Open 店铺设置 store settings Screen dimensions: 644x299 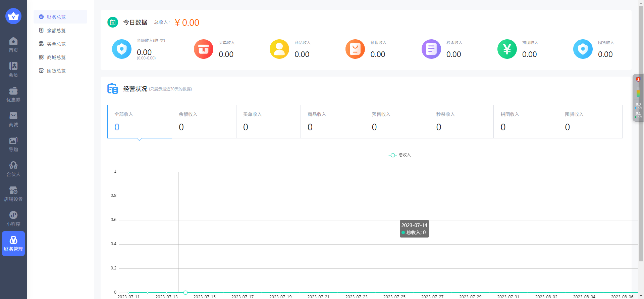(13, 194)
